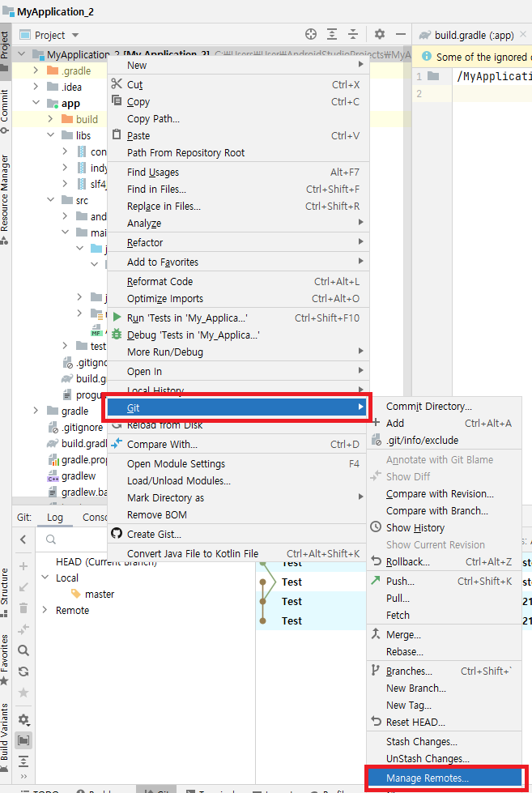Open the New submenu
Screen dimensions: 532x793
[x=238, y=66]
